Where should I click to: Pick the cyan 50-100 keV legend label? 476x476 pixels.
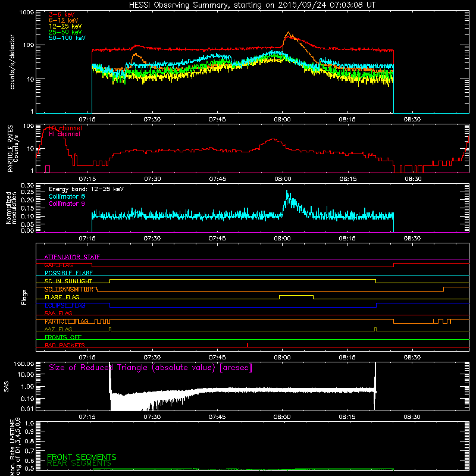pyautogui.click(x=67, y=38)
